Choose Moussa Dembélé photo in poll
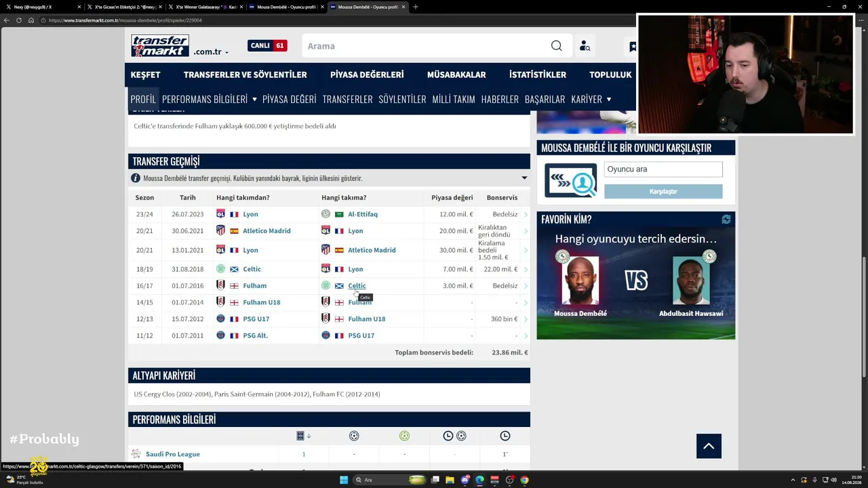This screenshot has height=488, width=868. [x=580, y=280]
